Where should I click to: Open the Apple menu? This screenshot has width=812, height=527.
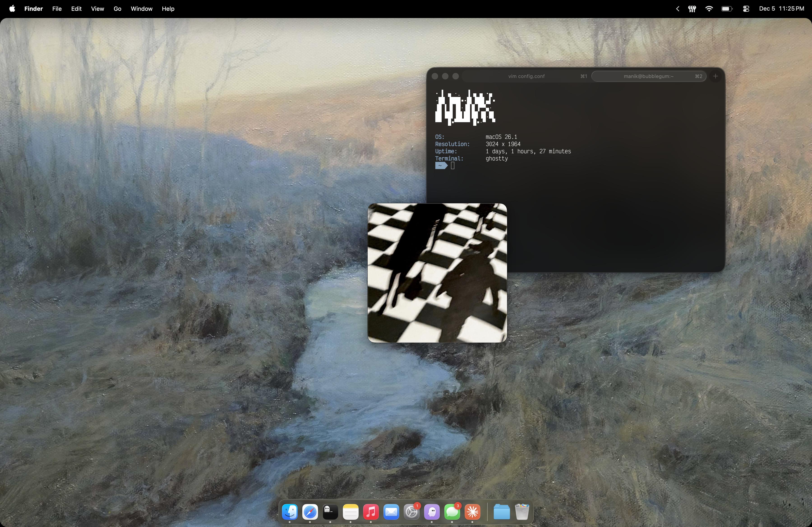pyautogui.click(x=12, y=9)
